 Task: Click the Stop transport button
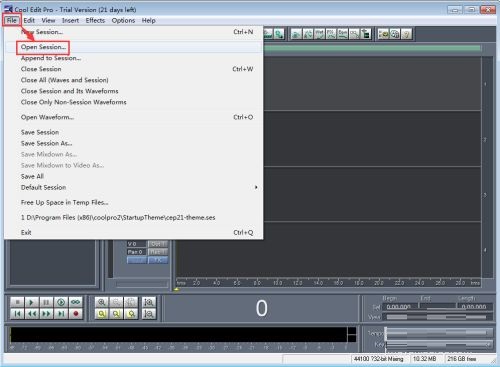[17, 302]
